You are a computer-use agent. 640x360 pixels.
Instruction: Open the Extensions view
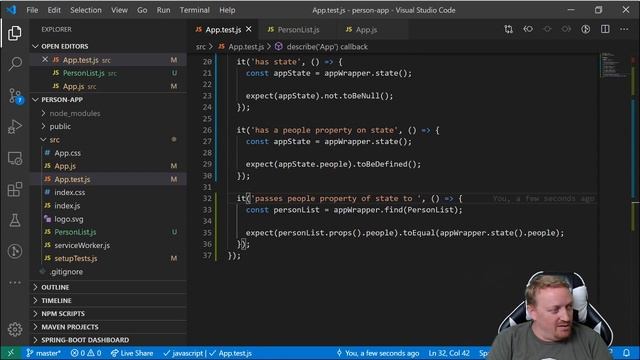tap(15, 189)
